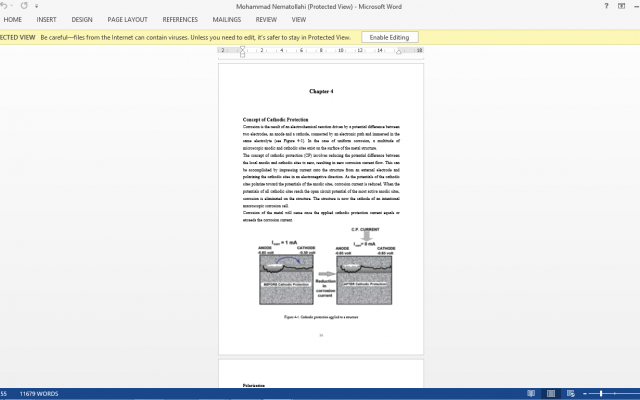The image size is (640, 400).
Task: Click the Concept of Cathodic Protection heading
Action: 276,120
